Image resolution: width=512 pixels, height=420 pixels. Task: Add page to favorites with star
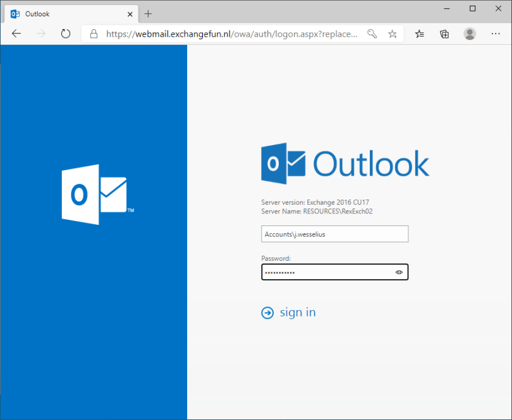(393, 34)
